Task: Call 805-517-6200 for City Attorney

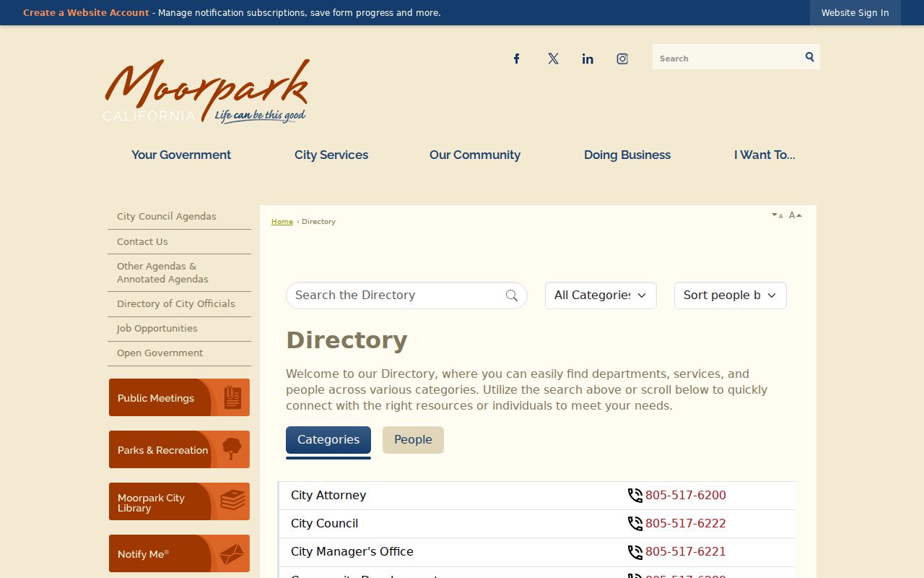Action: click(686, 496)
